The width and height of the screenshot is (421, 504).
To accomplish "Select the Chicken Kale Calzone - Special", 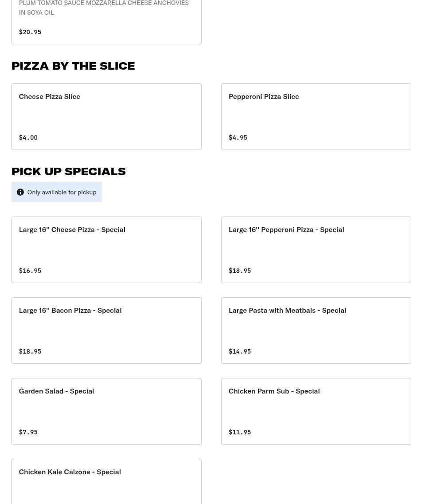I will point(106,481).
